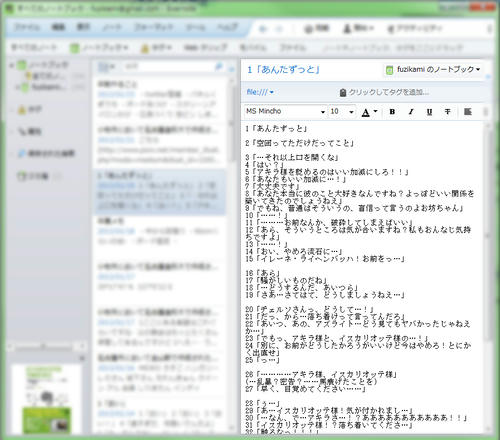Image resolution: width=500 pixels, height=440 pixels.
Task: Click the tag field クリックしてタグを追加...
Action: [x=388, y=92]
